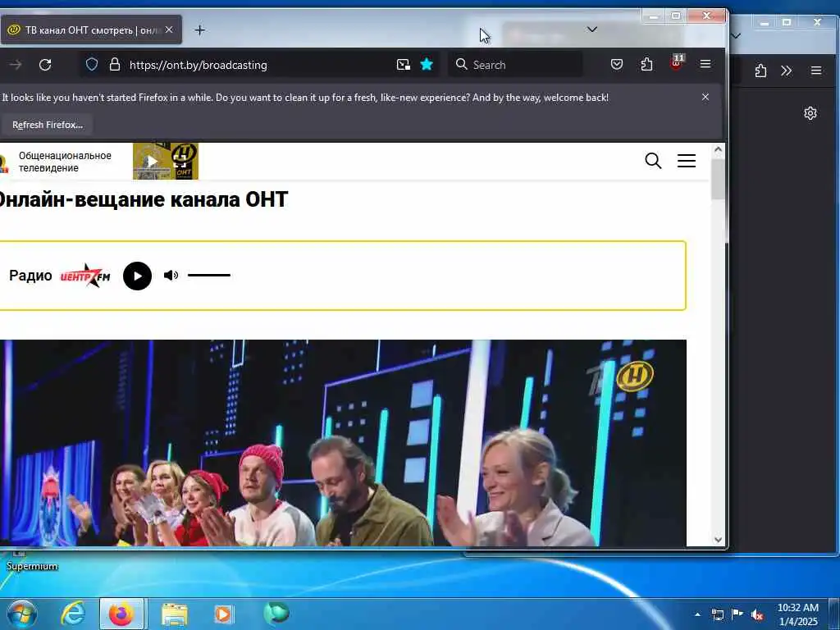Viewport: 840px width, 630px height.
Task: Expand the list all tabs chevron
Action: click(592, 29)
